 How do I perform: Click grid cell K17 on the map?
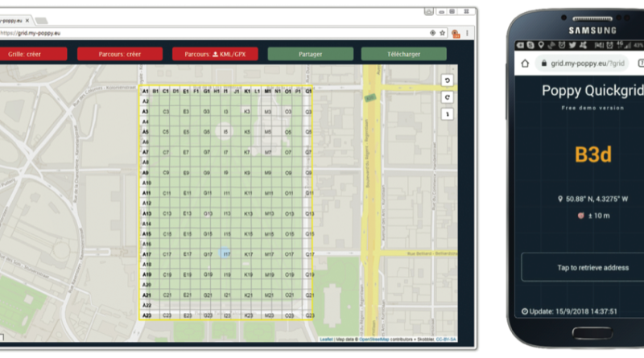coord(249,254)
